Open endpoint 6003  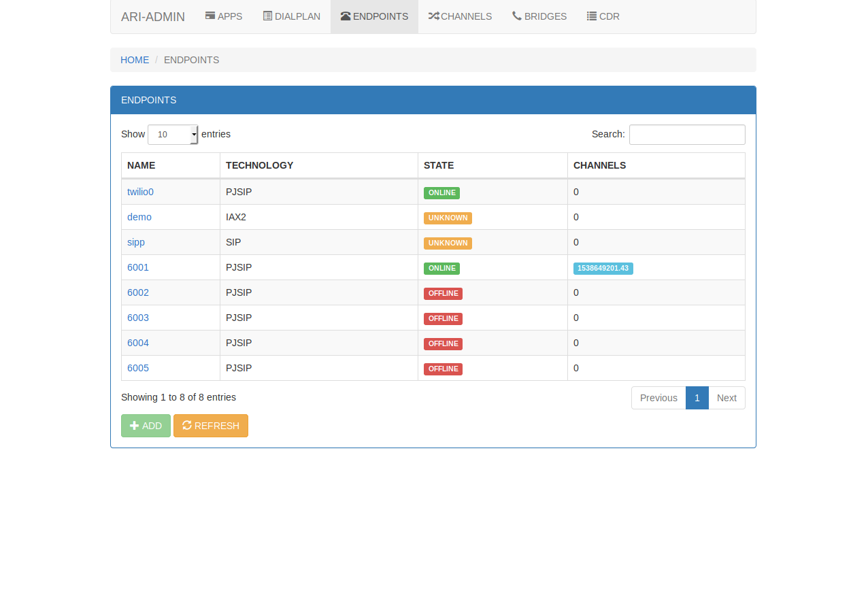[x=138, y=318]
